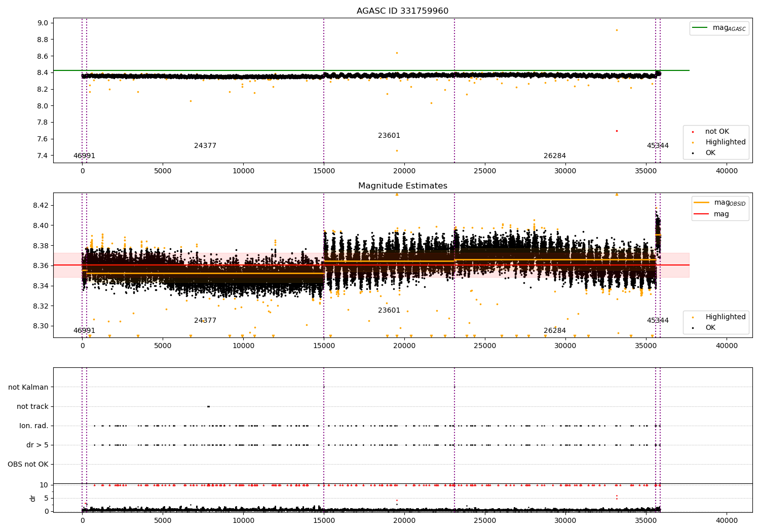Viewport: 760px width, 532px height.
Task: Click obsid label 23601 in the top plot
Action: 389,136
